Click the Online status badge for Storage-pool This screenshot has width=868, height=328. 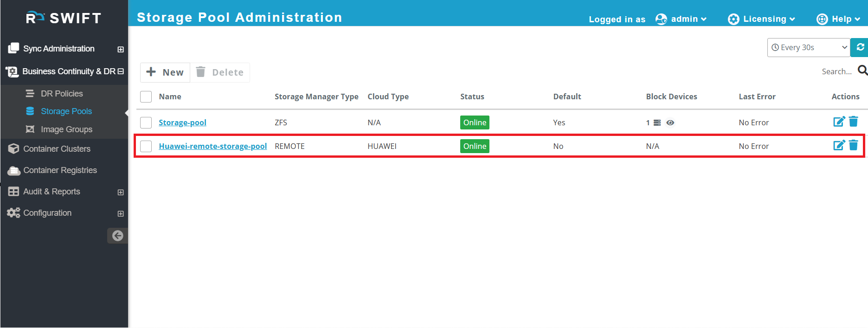[x=475, y=122]
